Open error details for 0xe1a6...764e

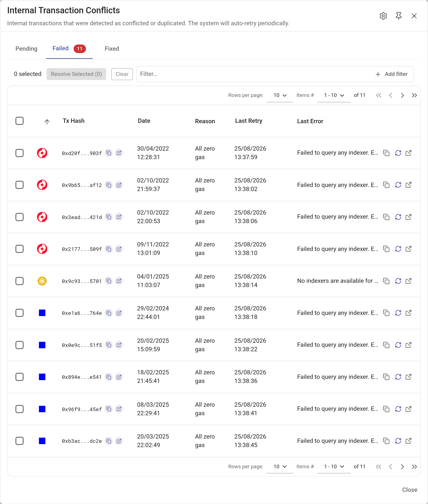[408, 313]
